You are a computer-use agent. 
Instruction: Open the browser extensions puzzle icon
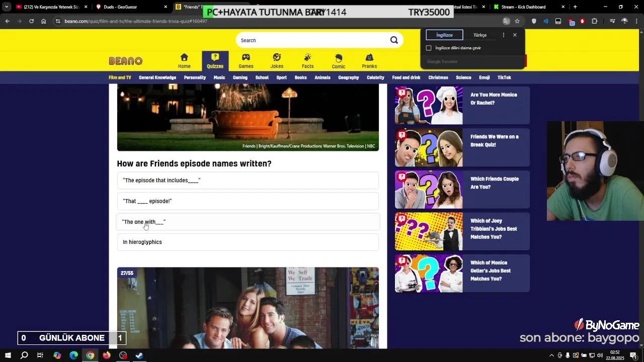point(595,21)
